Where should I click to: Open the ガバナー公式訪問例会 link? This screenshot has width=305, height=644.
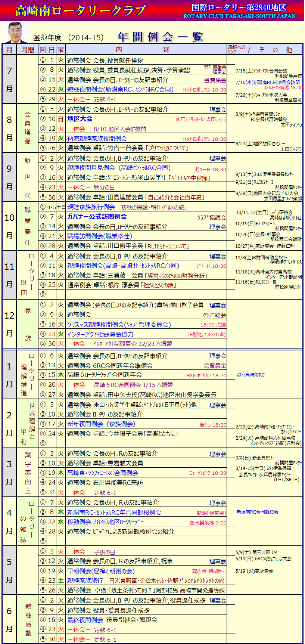(x=97, y=217)
